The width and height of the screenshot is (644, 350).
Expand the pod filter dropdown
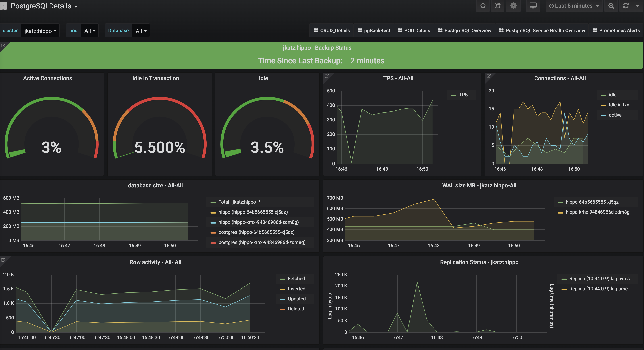point(89,31)
